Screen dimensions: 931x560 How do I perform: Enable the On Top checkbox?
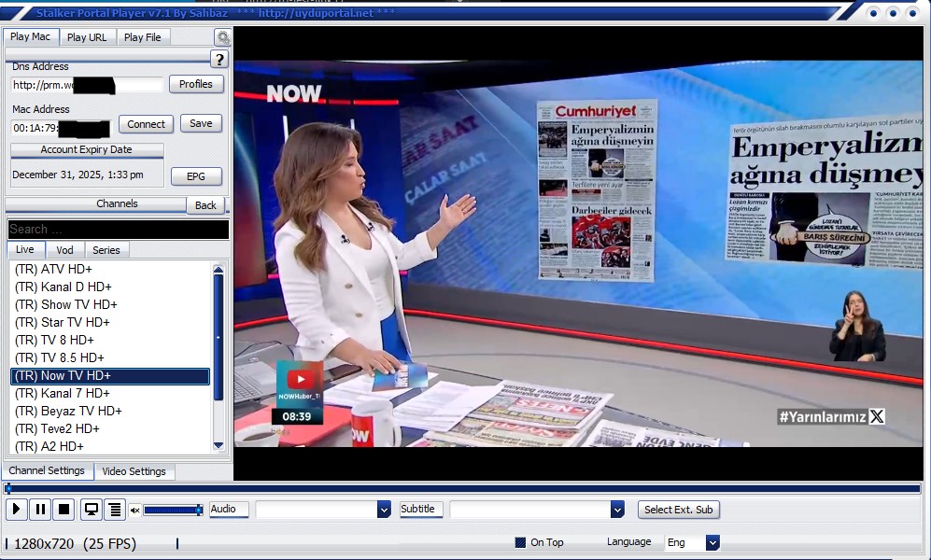521,542
